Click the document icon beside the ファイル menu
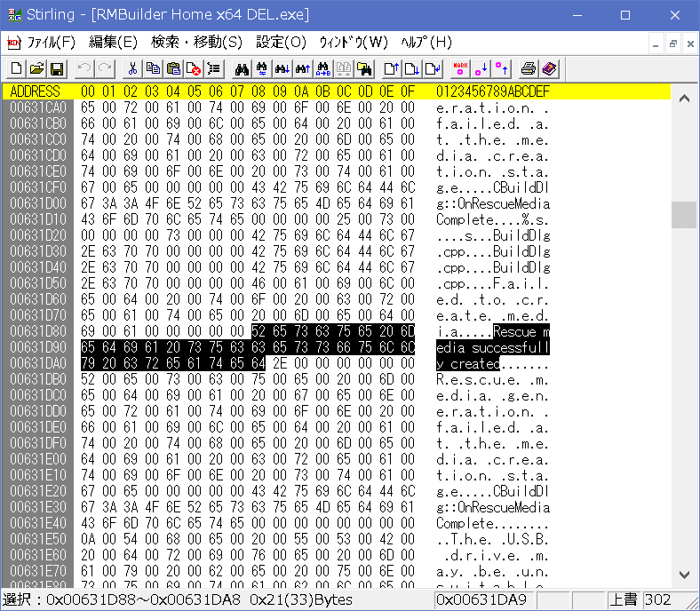 click(14, 43)
